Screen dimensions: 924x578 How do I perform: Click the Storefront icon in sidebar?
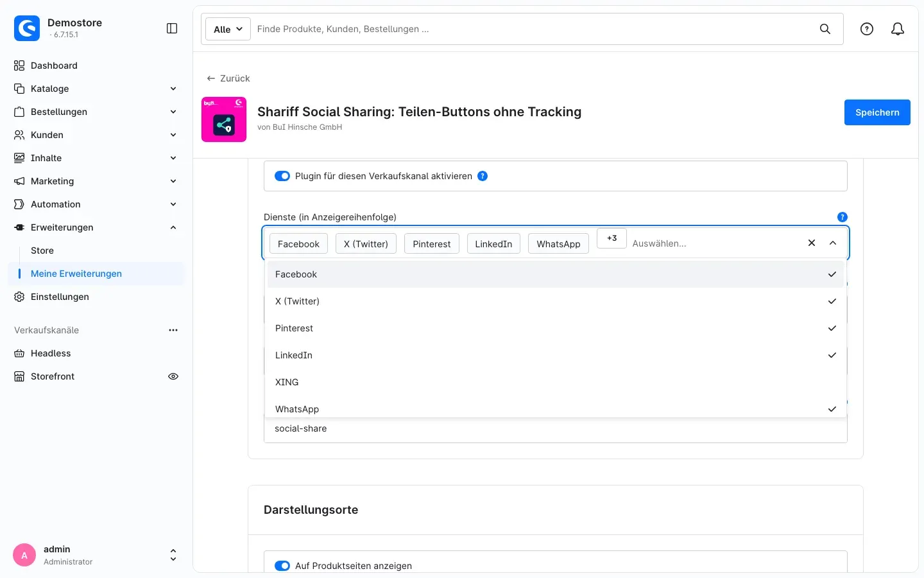tap(19, 376)
